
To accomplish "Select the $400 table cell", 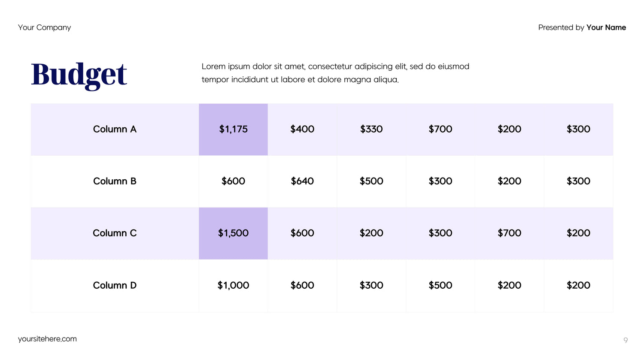I will click(302, 129).
